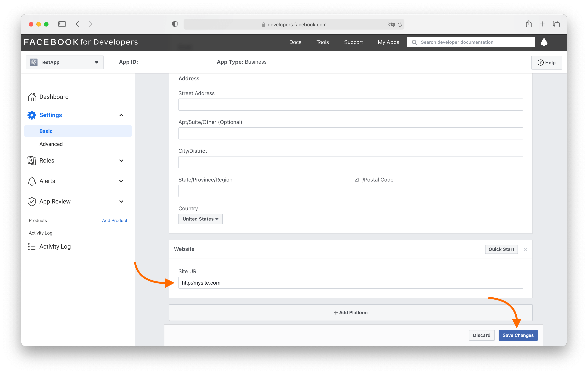588x374 pixels.
Task: Click the Safari sidebar toggle icon
Action: click(x=62, y=24)
